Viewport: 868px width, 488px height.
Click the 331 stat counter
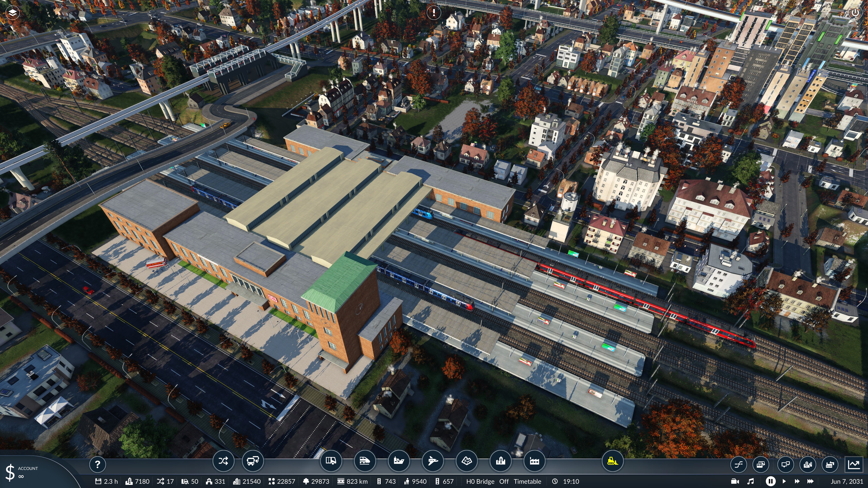coord(215,481)
